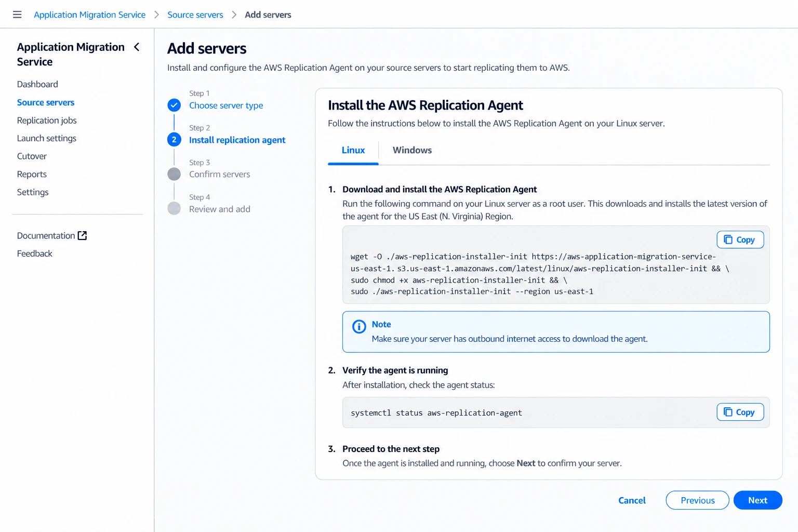Click the Proceed to the next step heading
This screenshot has height=532, width=798.
point(391,449)
